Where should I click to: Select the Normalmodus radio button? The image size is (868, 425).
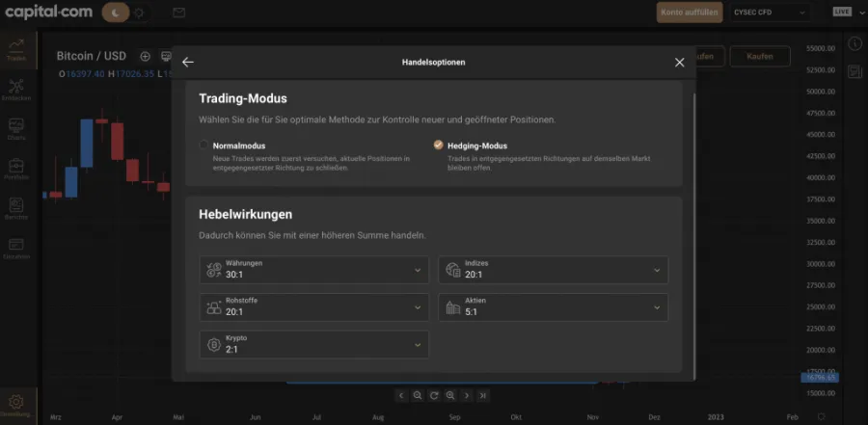click(203, 145)
